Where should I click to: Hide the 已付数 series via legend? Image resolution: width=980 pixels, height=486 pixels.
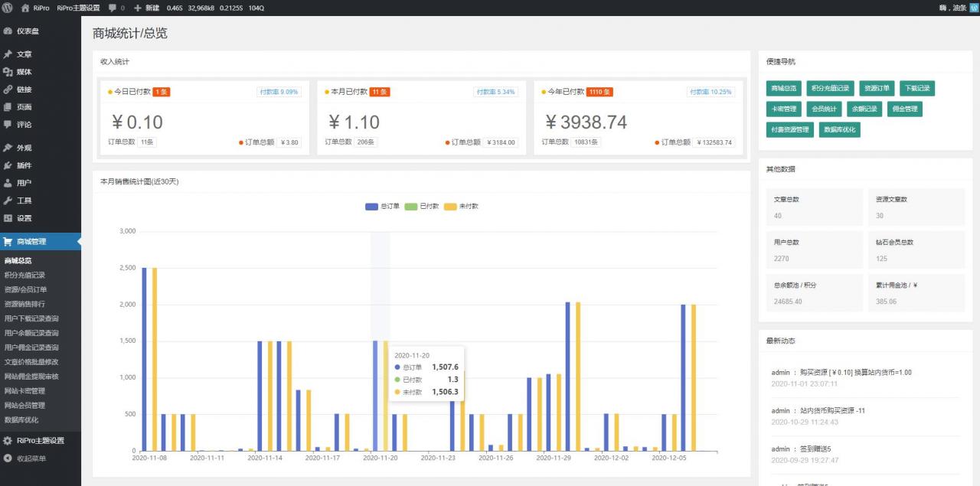click(420, 206)
